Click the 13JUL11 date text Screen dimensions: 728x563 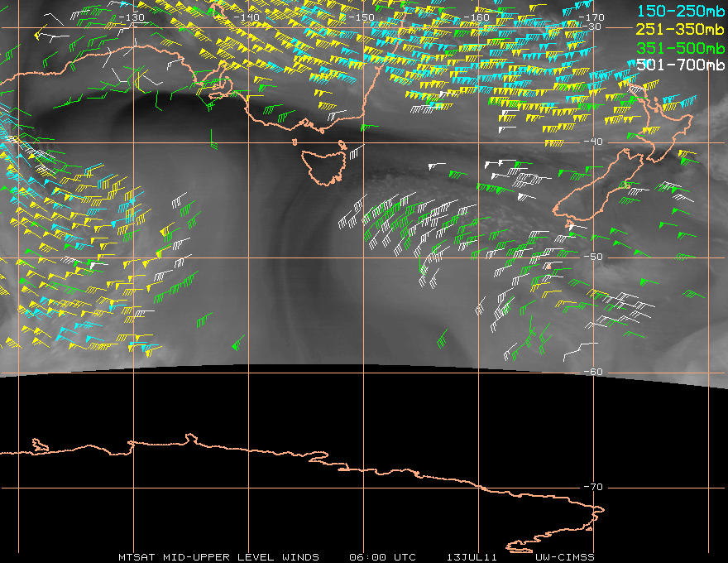(472, 557)
